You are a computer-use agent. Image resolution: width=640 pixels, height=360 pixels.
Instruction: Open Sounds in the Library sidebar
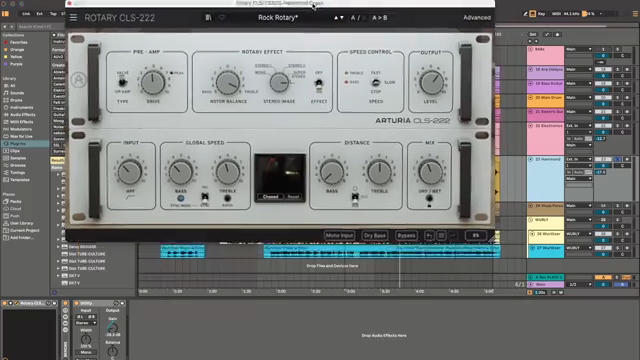tap(17, 93)
